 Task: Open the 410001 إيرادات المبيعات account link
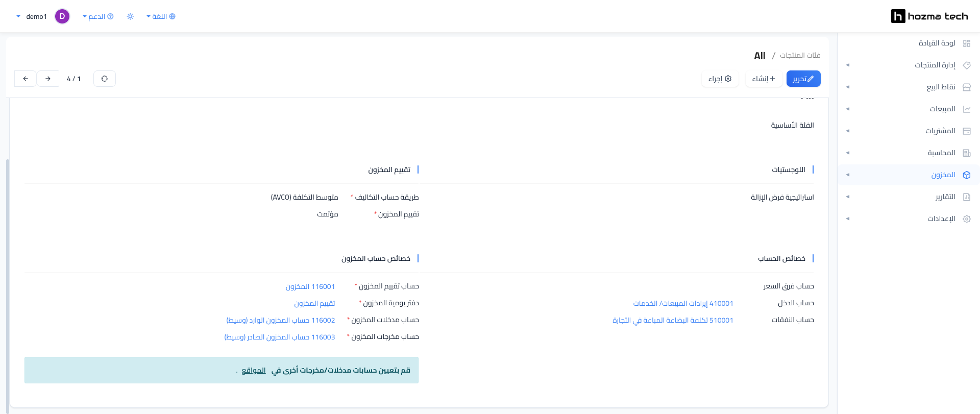(683, 303)
